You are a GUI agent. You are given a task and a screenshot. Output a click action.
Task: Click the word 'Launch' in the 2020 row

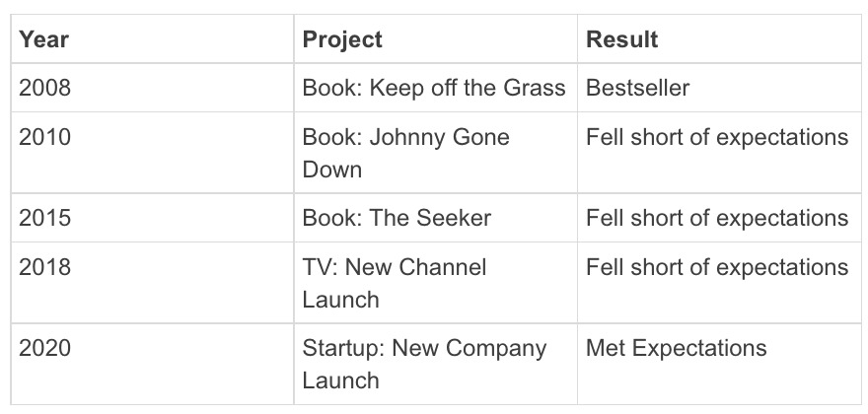[x=340, y=379]
